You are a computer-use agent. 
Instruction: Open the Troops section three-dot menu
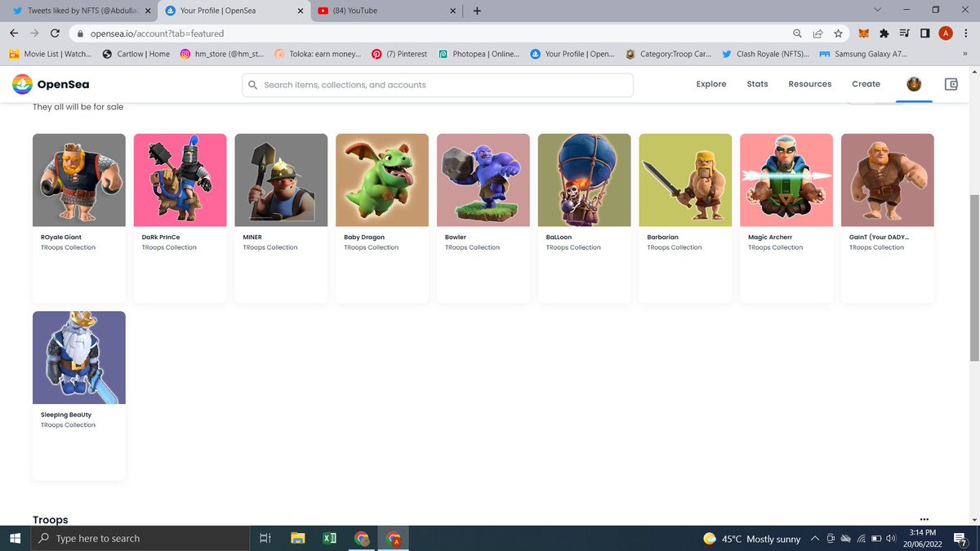pyautogui.click(x=924, y=519)
